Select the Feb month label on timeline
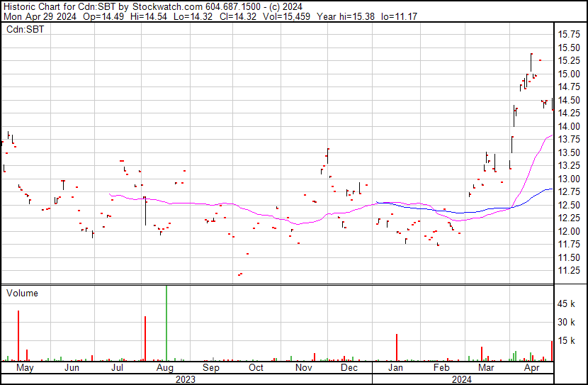The height and width of the screenshot is (385, 588). pyautogui.click(x=441, y=368)
